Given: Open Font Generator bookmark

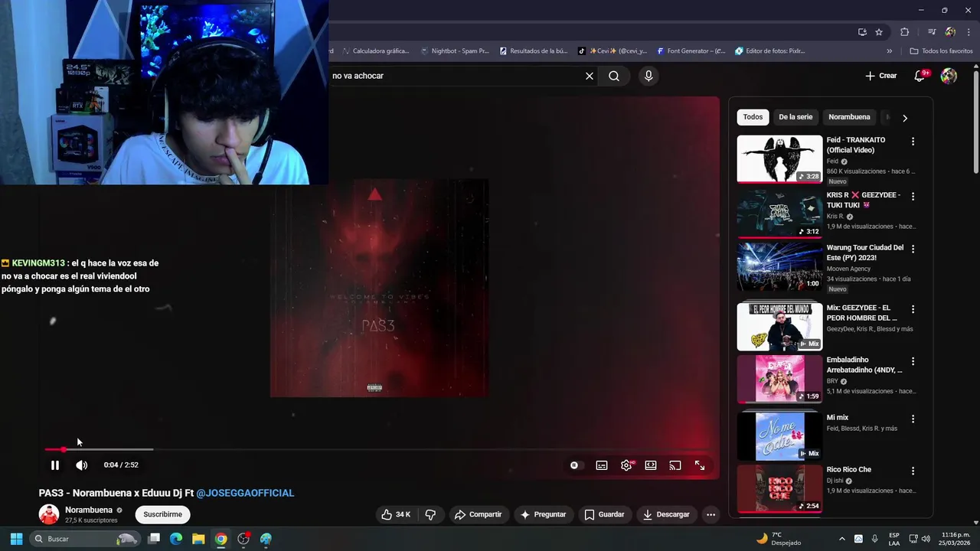Looking at the screenshot, I should [x=691, y=51].
